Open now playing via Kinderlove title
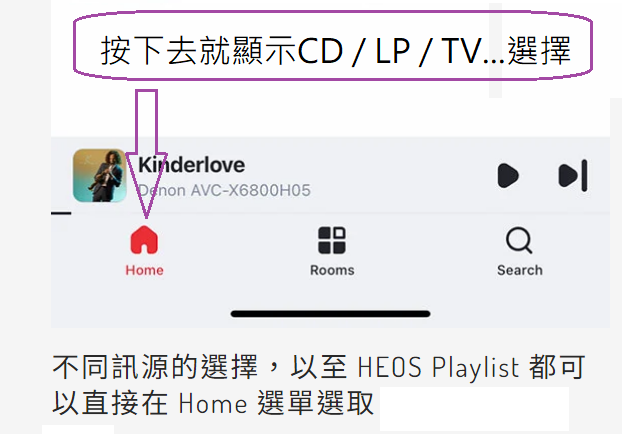 191,165
